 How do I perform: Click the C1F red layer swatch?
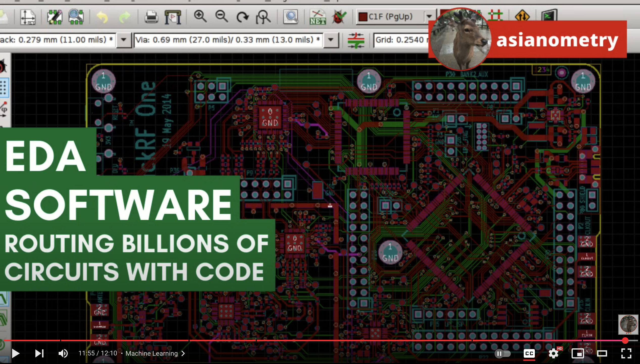click(363, 17)
